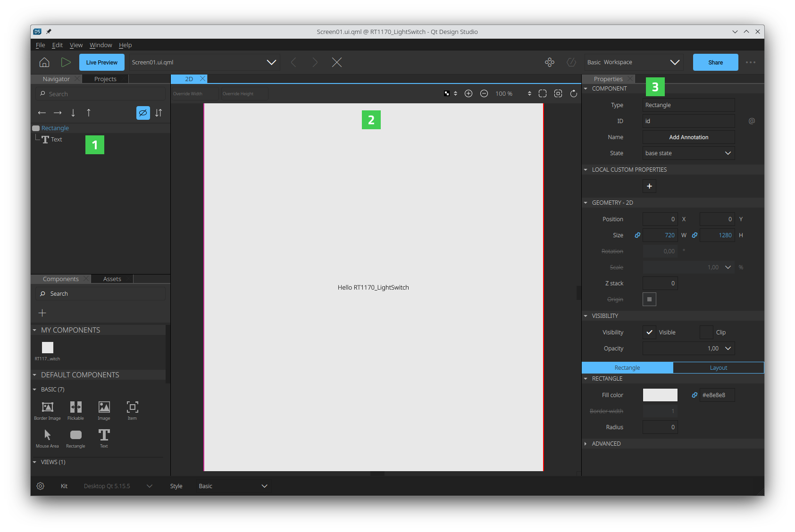Screen dimensions: 795x532
Task: Collapse the GEOMETRY - 2D section
Action: point(586,202)
